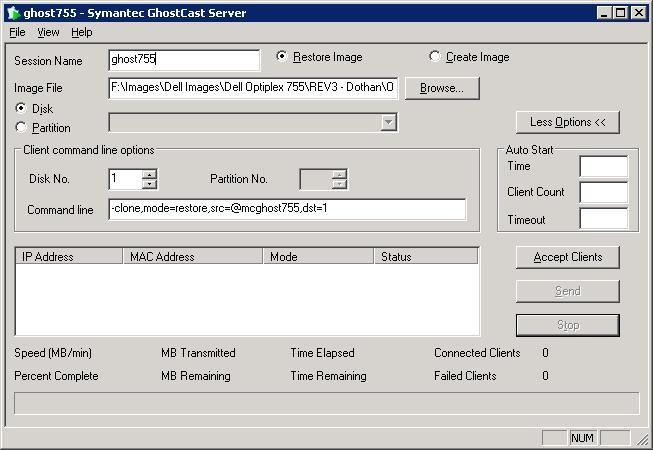Click the Send button
This screenshot has height=450, width=653.
568,291
